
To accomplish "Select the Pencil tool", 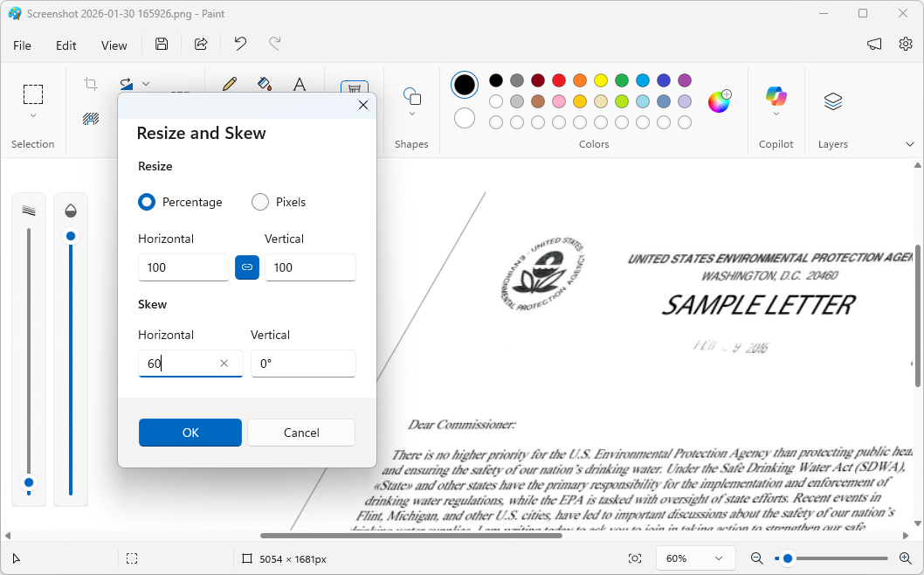I will [228, 84].
